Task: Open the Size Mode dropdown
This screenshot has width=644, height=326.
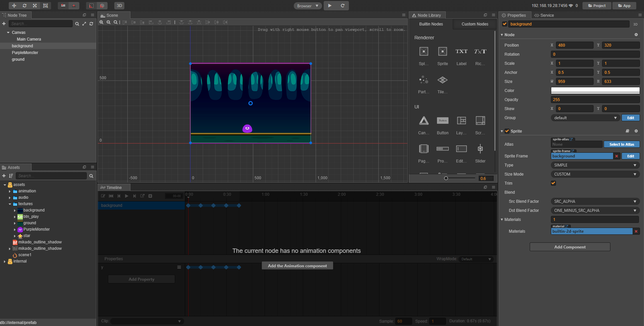Action: click(x=595, y=174)
